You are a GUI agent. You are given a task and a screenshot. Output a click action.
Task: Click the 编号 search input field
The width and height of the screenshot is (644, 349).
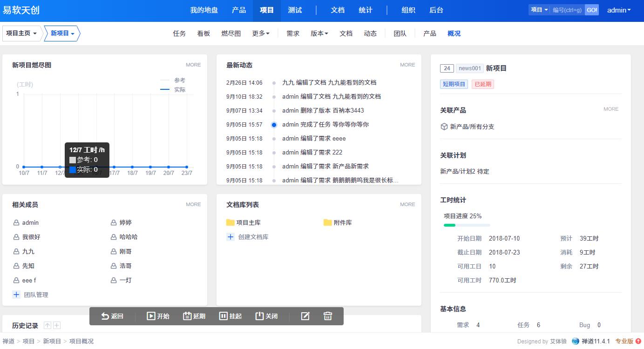[x=567, y=10]
